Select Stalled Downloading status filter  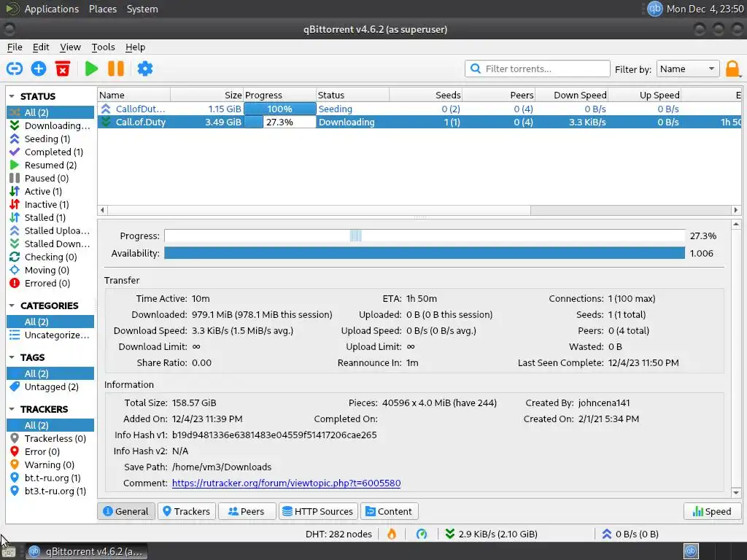pos(50,244)
